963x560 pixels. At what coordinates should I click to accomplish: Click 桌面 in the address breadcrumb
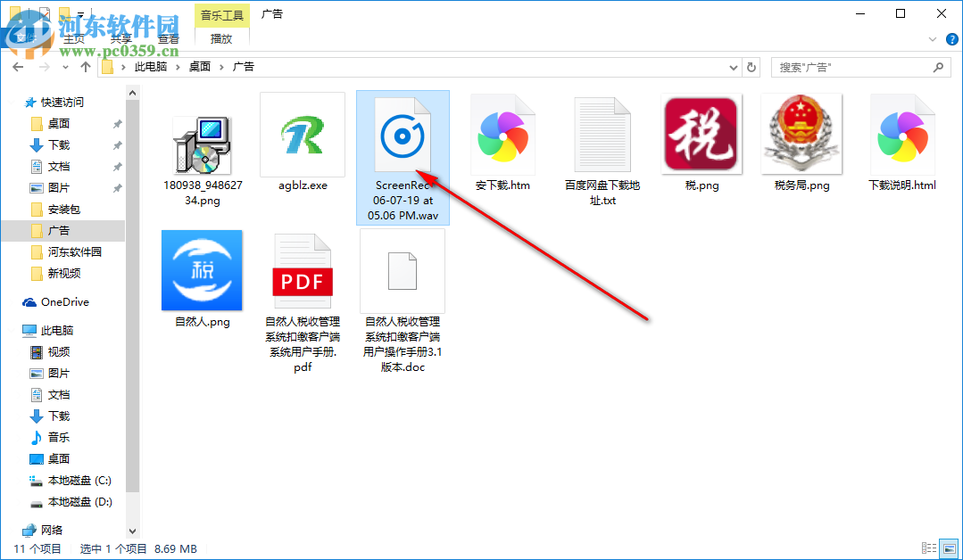pyautogui.click(x=200, y=67)
